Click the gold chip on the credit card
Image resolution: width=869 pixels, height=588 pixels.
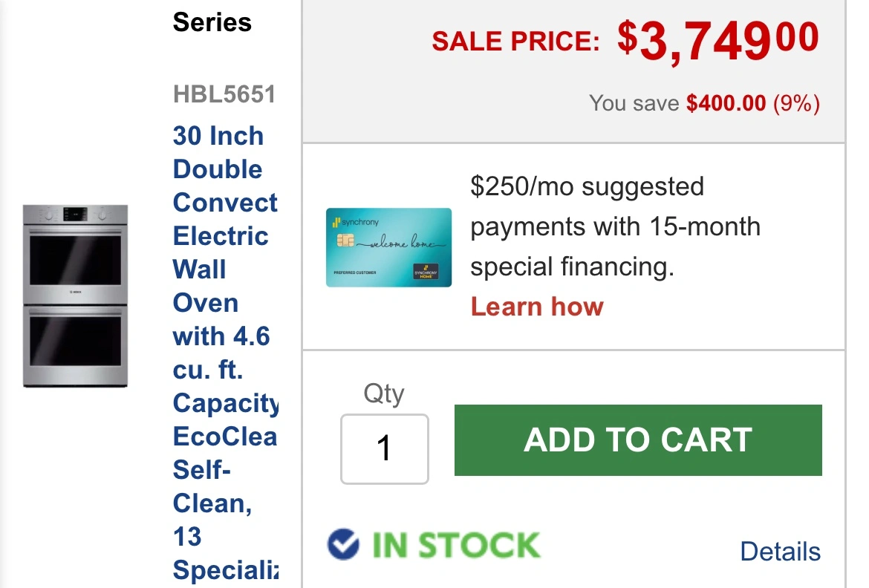pos(345,242)
